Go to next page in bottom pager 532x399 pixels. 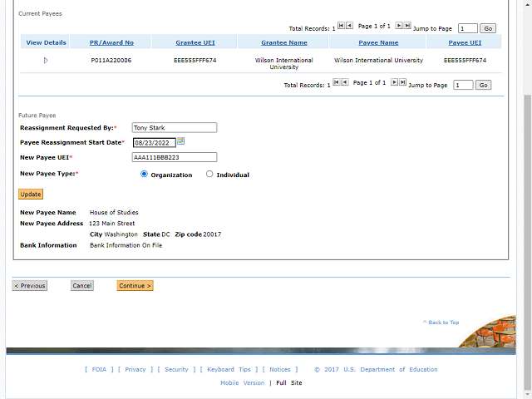[394, 82]
